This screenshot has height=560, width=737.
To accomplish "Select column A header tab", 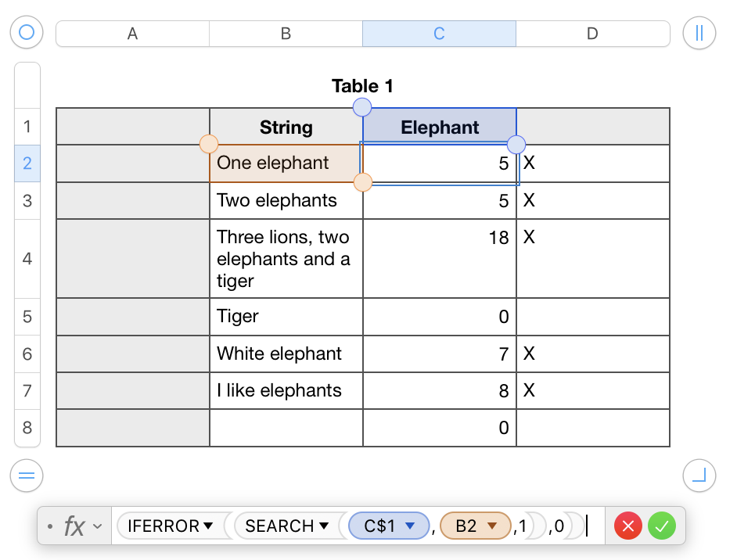I will [133, 34].
